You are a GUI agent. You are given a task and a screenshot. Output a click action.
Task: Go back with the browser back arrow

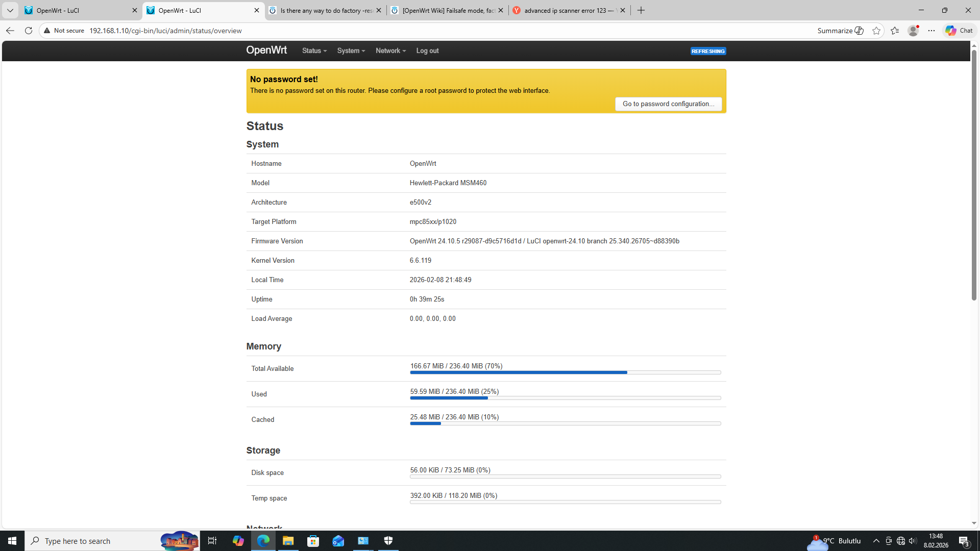pyautogui.click(x=10, y=31)
